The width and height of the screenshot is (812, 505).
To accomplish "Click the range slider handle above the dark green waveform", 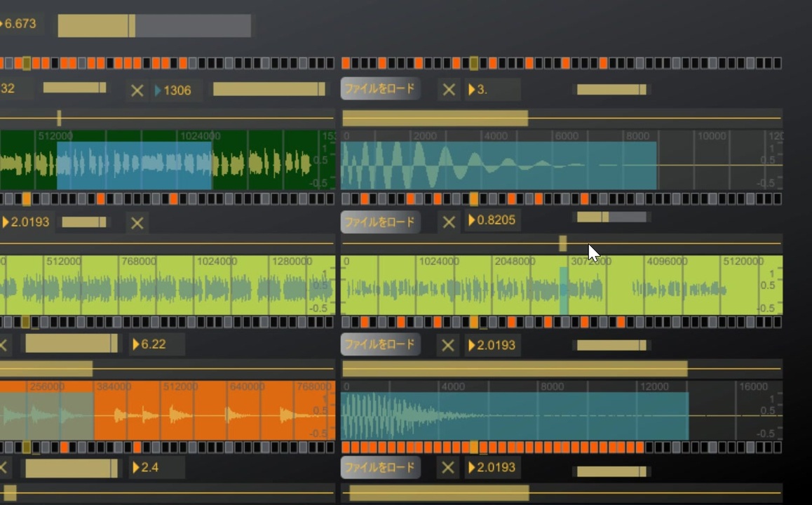I will [59, 118].
